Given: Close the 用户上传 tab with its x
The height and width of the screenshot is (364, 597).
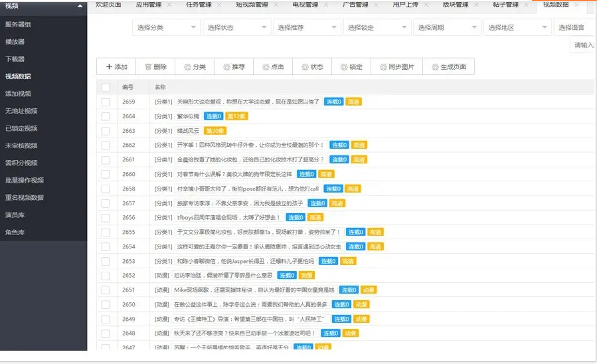Looking at the screenshot, I should (x=426, y=5).
